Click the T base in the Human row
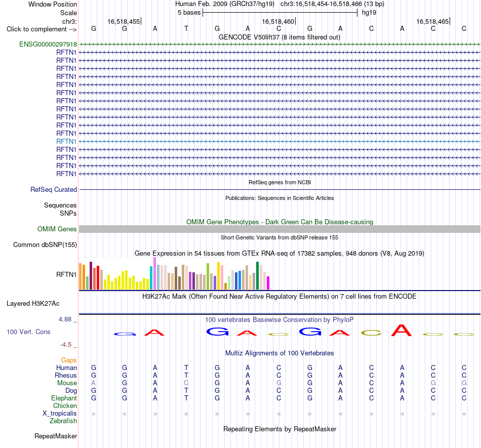The height and width of the screenshot is (448, 481). [186, 368]
